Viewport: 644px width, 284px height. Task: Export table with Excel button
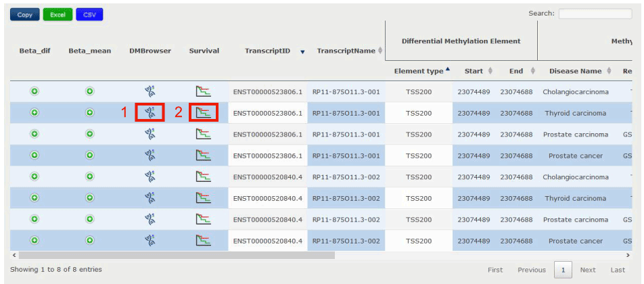tap(57, 14)
